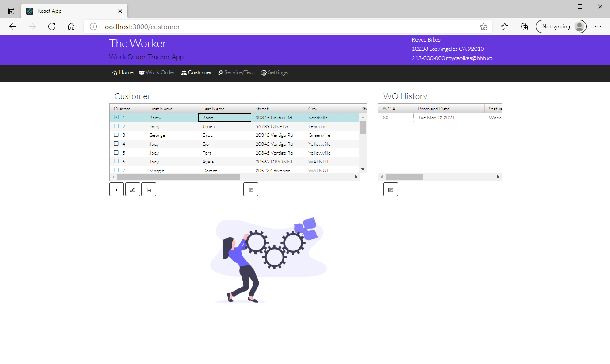This screenshot has width=610, height=364.
Task: Select the Customer navigation item
Action: [x=197, y=72]
